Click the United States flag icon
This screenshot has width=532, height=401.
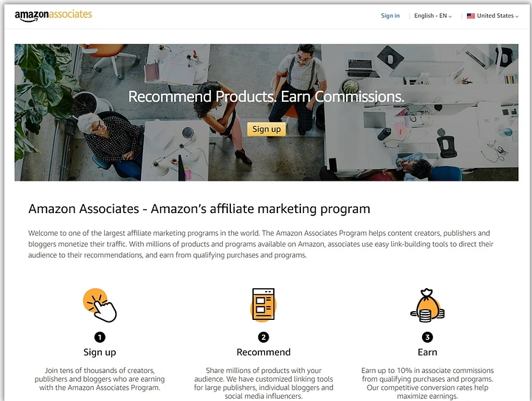click(471, 16)
